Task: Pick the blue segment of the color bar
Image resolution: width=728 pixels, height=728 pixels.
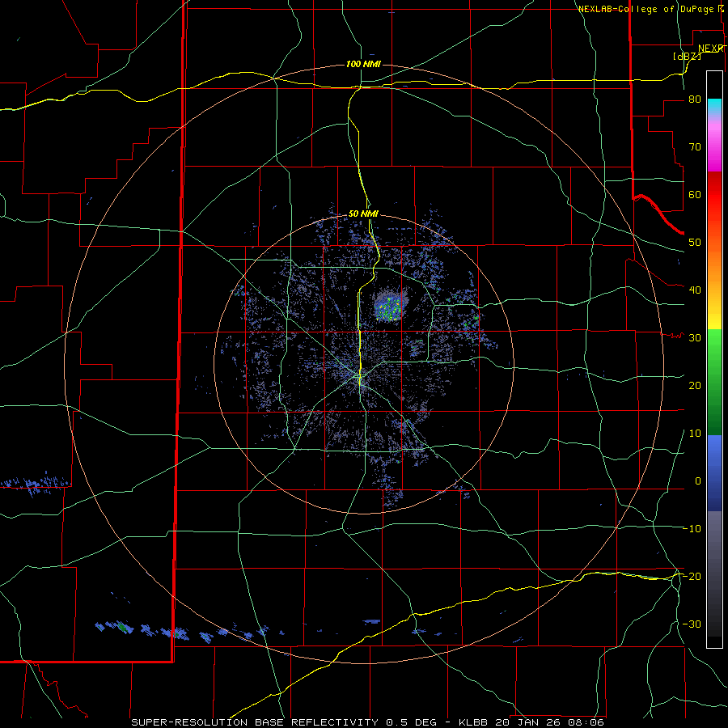Action: click(x=714, y=473)
